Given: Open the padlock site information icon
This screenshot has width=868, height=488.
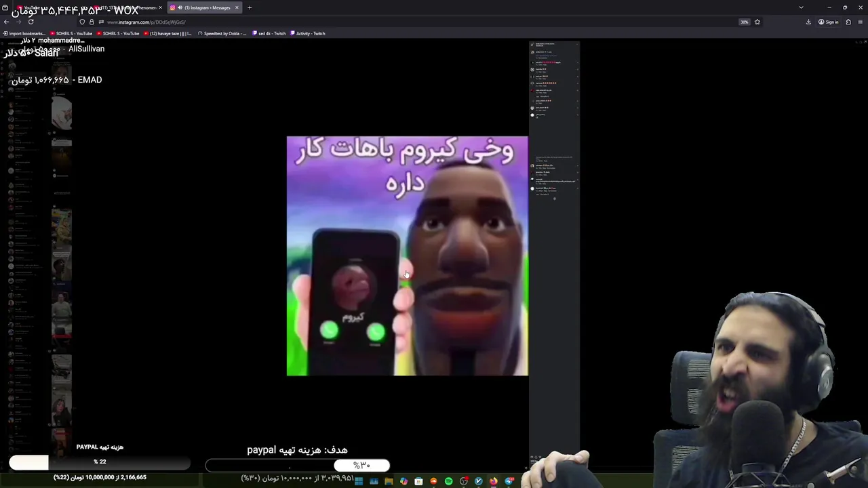Looking at the screenshot, I should [x=92, y=22].
